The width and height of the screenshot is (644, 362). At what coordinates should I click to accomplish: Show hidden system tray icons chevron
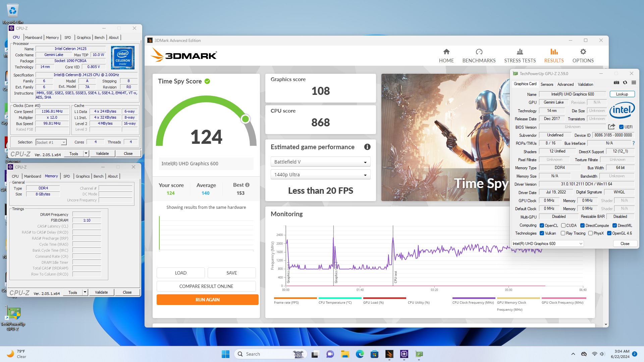coord(573,354)
